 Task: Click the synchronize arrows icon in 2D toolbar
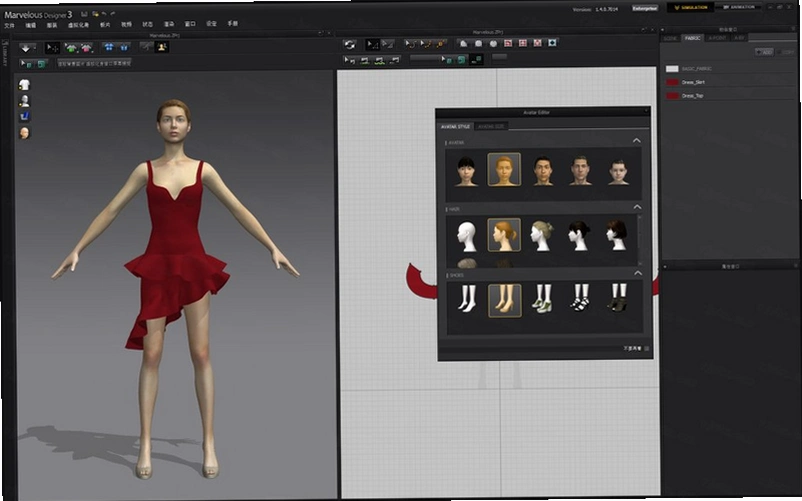[350, 45]
